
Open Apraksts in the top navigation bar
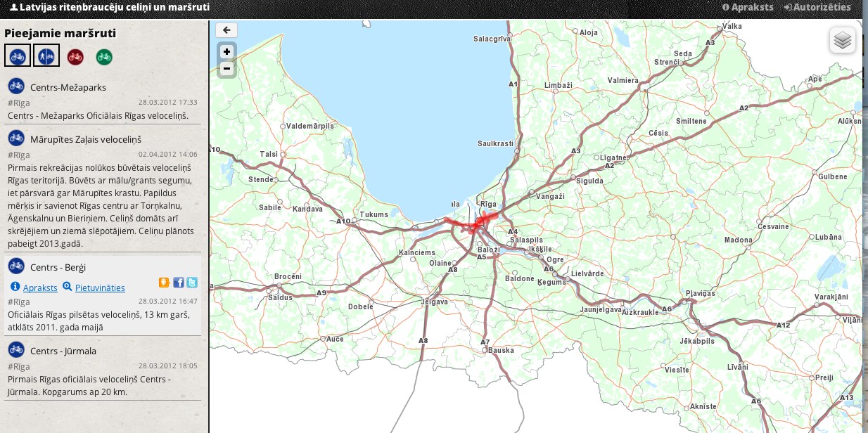click(748, 8)
